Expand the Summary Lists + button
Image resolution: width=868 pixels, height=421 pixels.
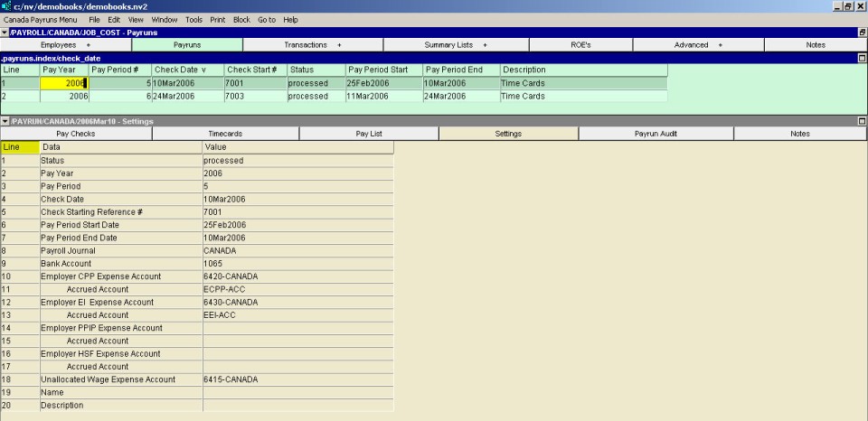click(456, 44)
